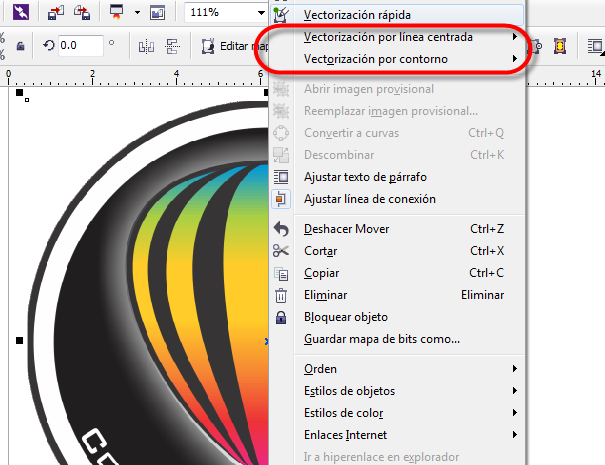Screen dimensions: 605x465
Task: Click the Export icon in toolbar
Action: (x=82, y=12)
